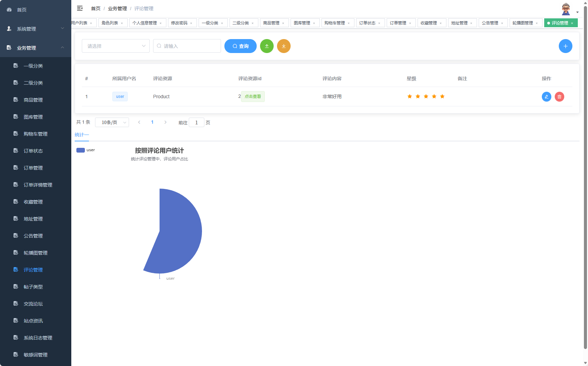Image resolution: width=588 pixels, height=366 pixels.
Task: Click the 点击查看 link
Action: click(253, 97)
